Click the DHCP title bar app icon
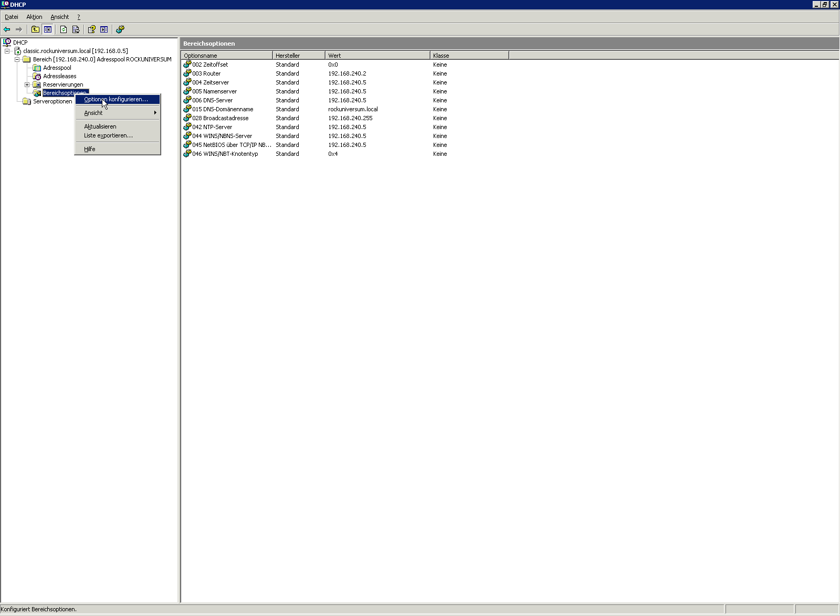 (x=5, y=4)
